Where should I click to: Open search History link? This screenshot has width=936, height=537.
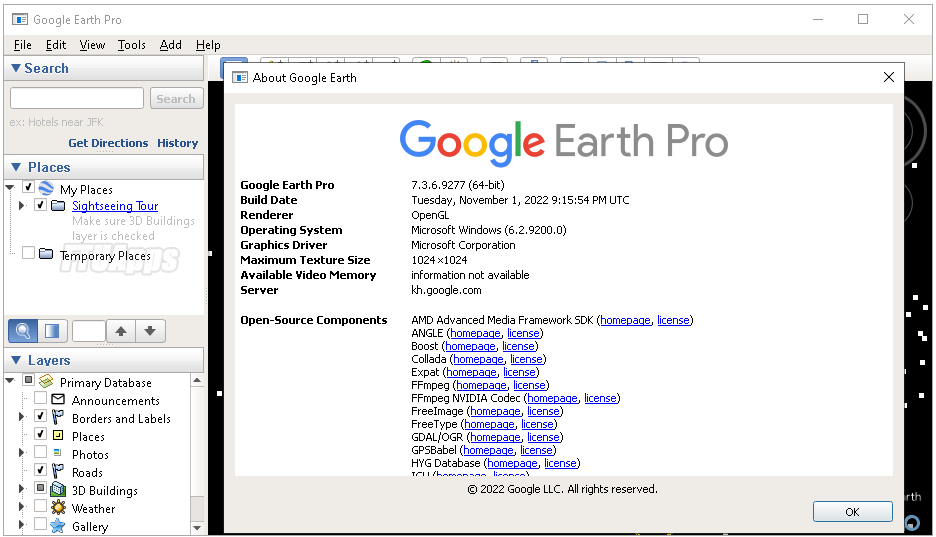click(177, 143)
